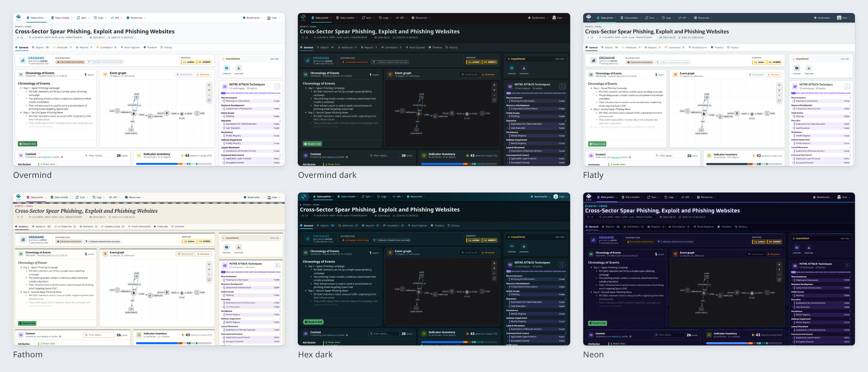Toggle Structure view in Overmind dark preview
Image resolution: width=868 pixels, height=372 pixels.
489,74
